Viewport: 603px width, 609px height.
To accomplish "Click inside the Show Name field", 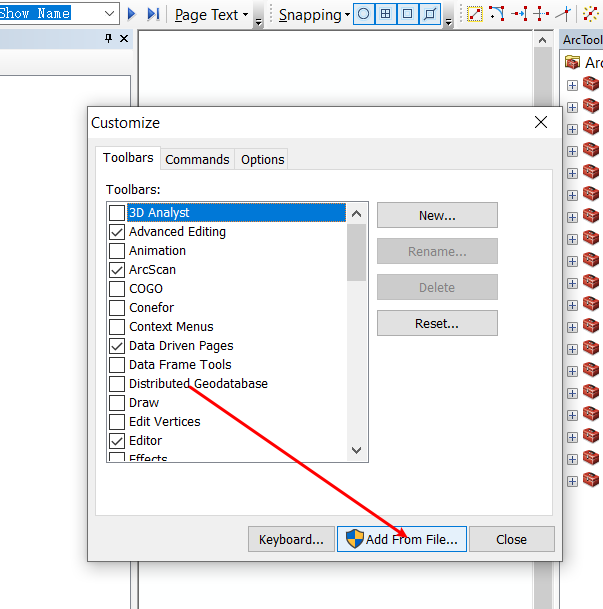I will click(x=49, y=14).
